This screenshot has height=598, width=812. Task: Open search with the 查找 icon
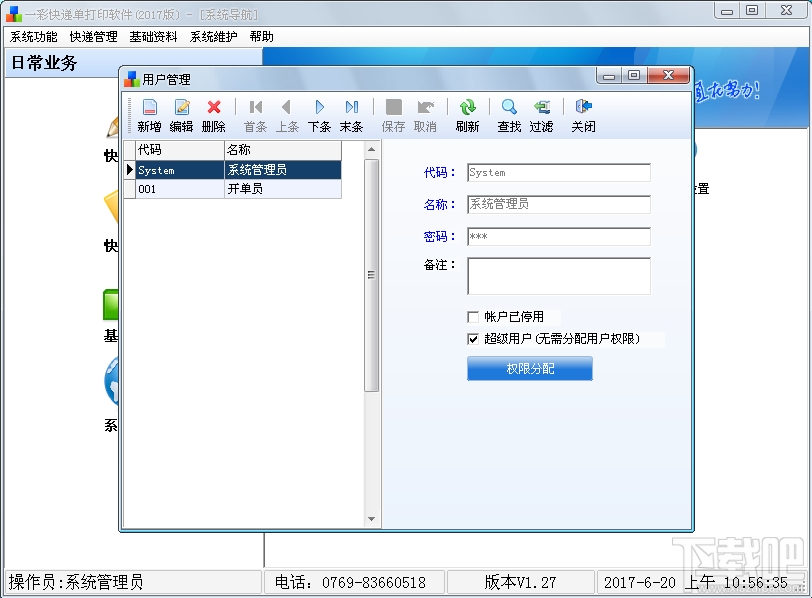(508, 115)
